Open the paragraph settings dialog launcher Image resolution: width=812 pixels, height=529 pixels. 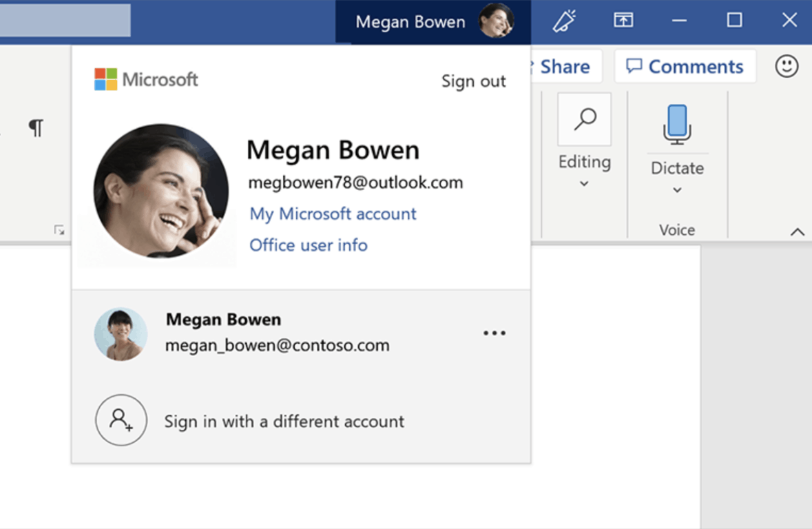(x=59, y=231)
